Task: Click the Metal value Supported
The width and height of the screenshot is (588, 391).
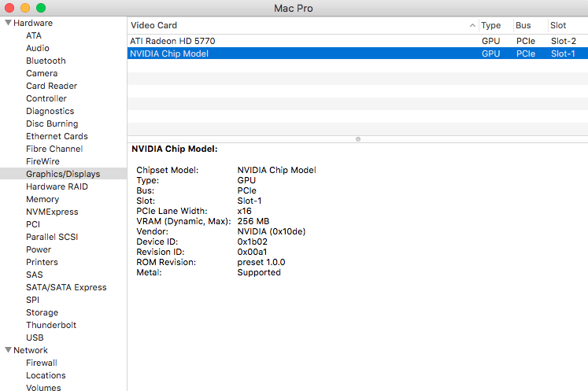Action: (x=259, y=272)
